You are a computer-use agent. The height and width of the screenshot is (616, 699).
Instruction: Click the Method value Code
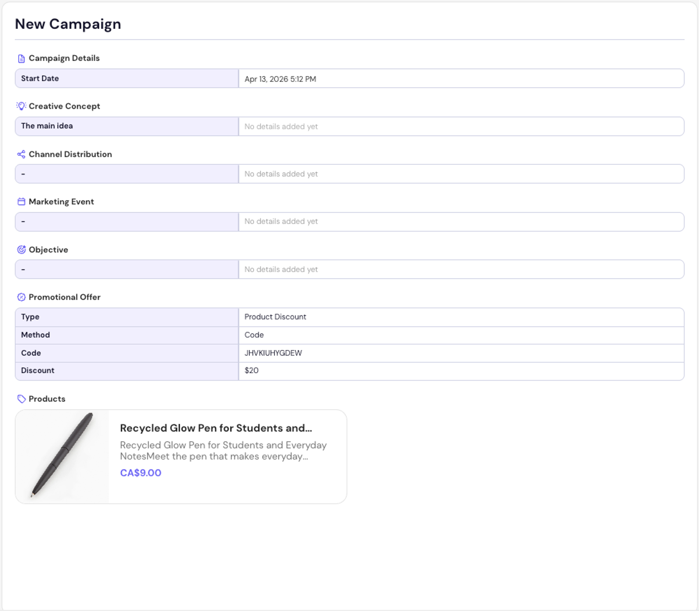(254, 335)
